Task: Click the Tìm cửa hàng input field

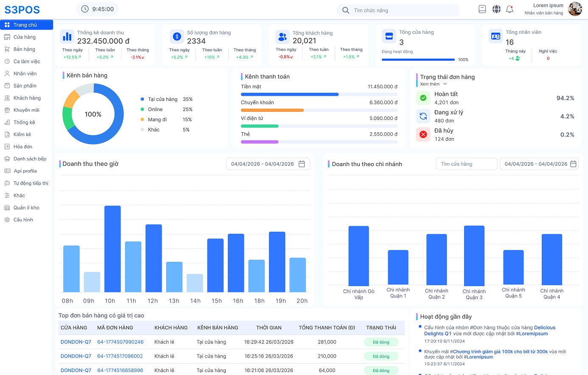Action: tap(467, 164)
